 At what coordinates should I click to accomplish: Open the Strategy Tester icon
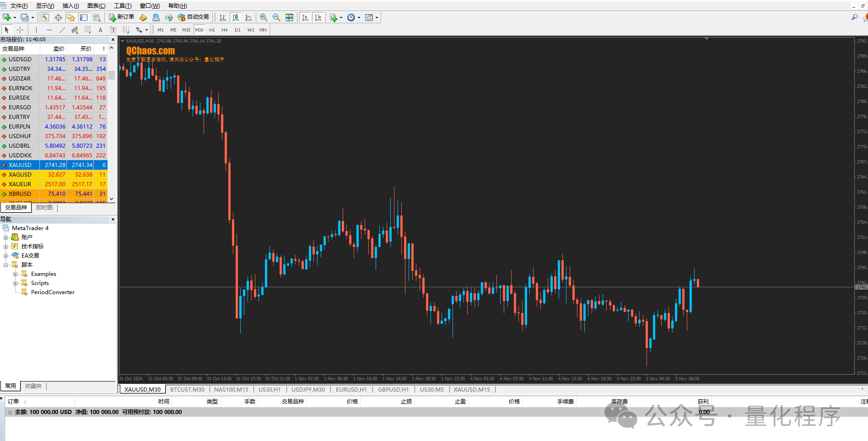(x=97, y=17)
